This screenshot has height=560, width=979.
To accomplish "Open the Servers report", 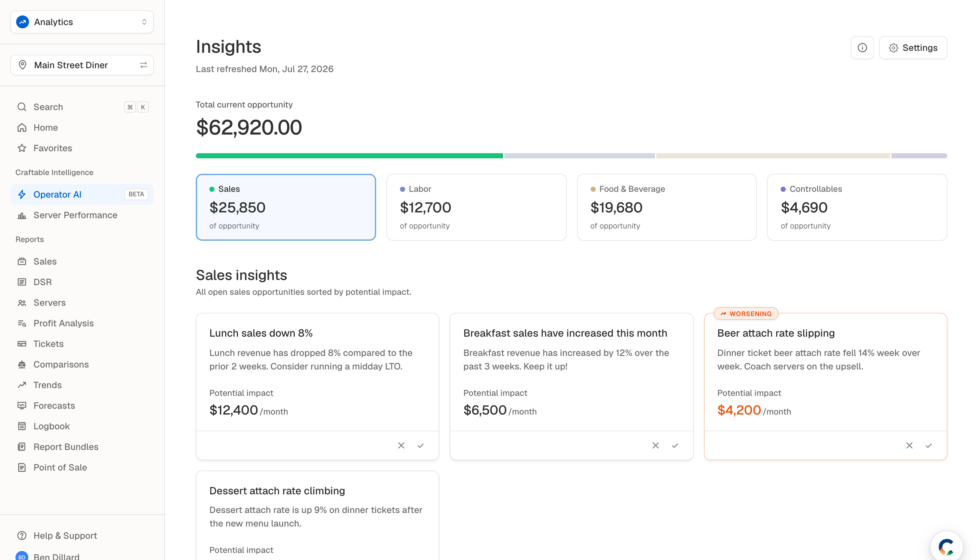I will coord(82,303).
